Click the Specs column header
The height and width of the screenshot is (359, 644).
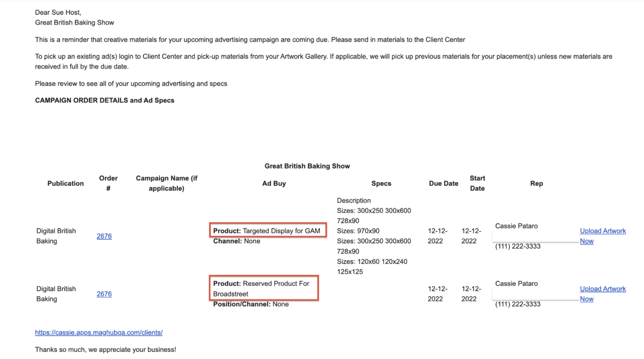(381, 183)
